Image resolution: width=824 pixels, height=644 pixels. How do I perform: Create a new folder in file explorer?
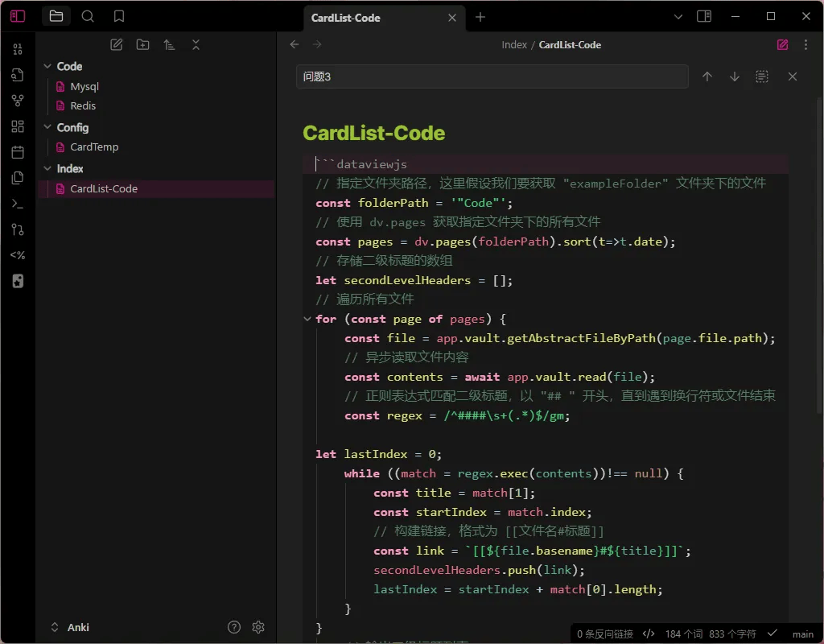pos(143,45)
